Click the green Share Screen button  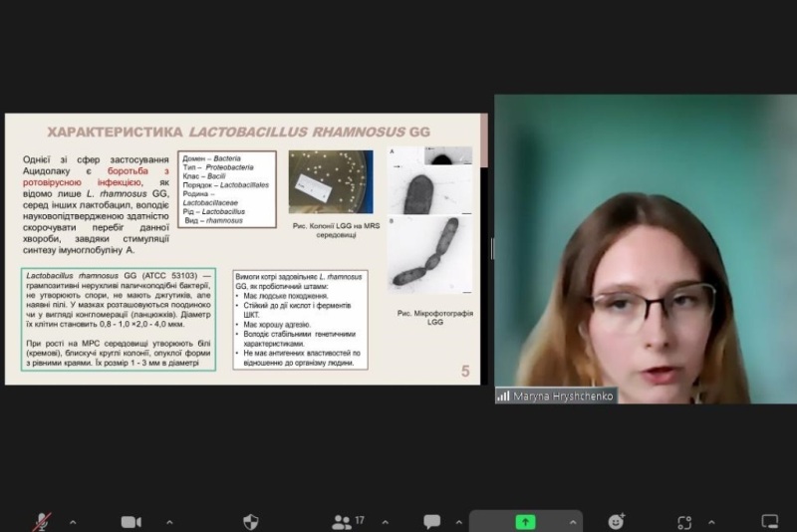click(525, 521)
